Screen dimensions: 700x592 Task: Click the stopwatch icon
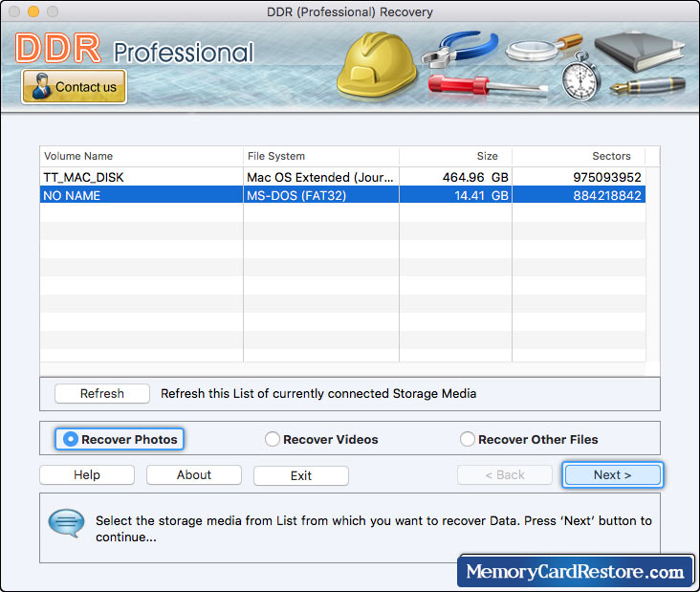click(x=580, y=77)
